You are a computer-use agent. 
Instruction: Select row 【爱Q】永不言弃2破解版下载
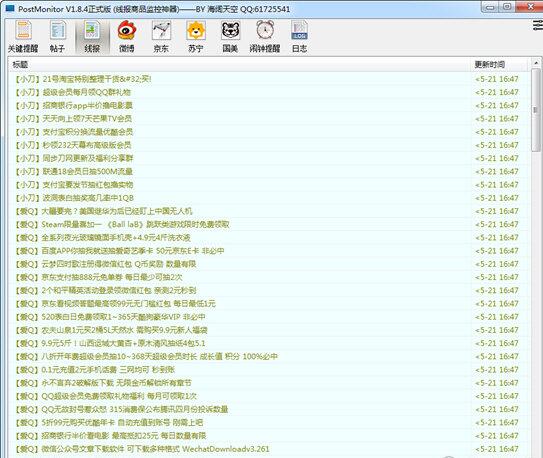click(x=269, y=383)
